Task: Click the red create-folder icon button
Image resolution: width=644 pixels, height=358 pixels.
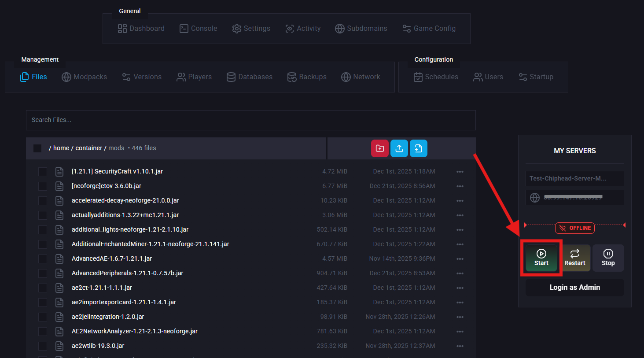Action: [x=380, y=148]
